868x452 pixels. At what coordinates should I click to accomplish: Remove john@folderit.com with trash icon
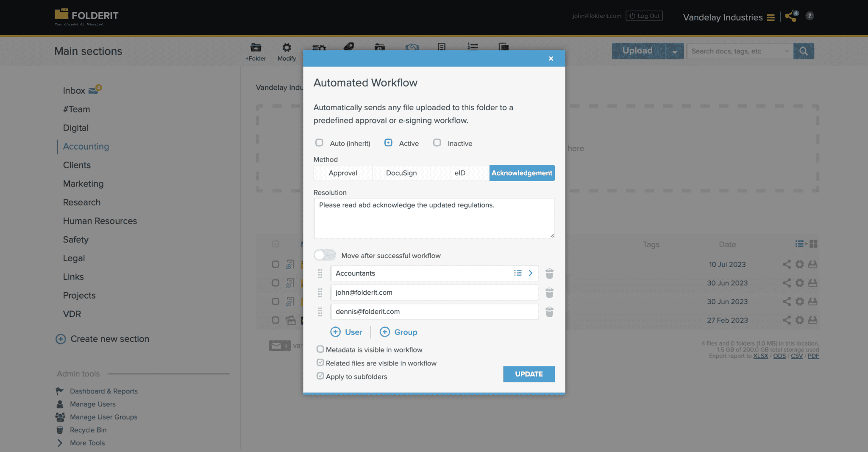tap(549, 293)
